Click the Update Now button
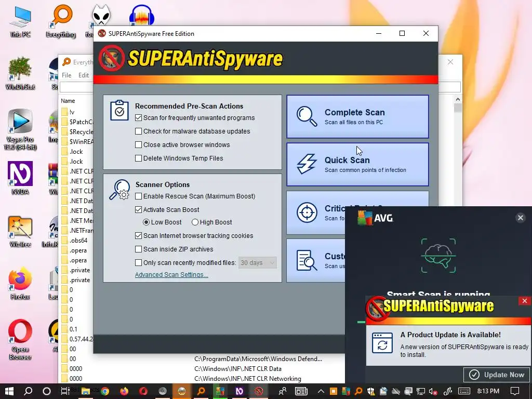Image resolution: width=532 pixels, height=399 pixels. coord(497,375)
